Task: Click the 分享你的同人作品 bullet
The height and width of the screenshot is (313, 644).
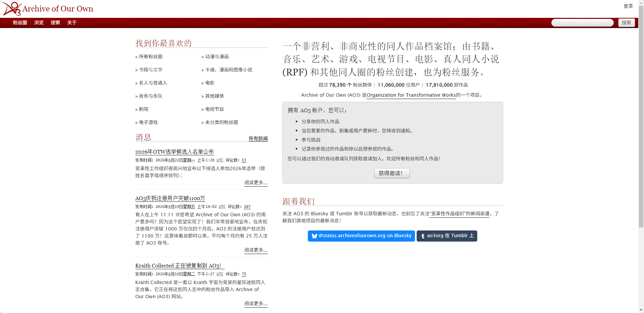Action: tap(320, 122)
